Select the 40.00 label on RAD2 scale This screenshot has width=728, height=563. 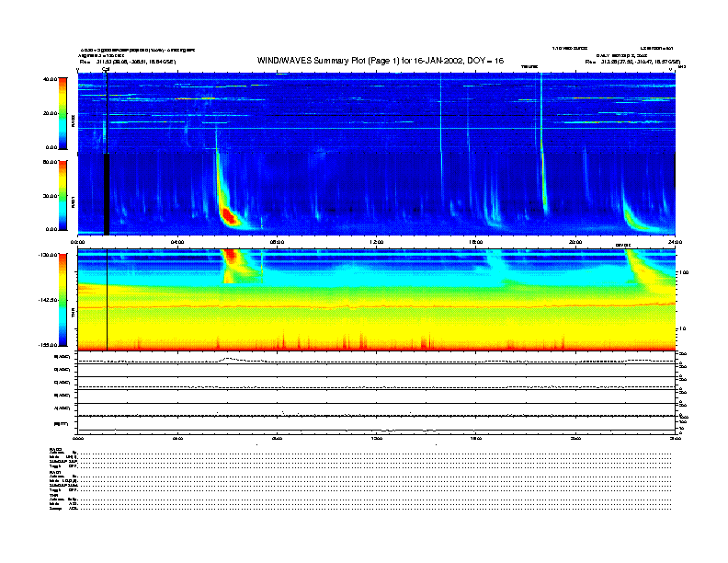pyautogui.click(x=50, y=79)
